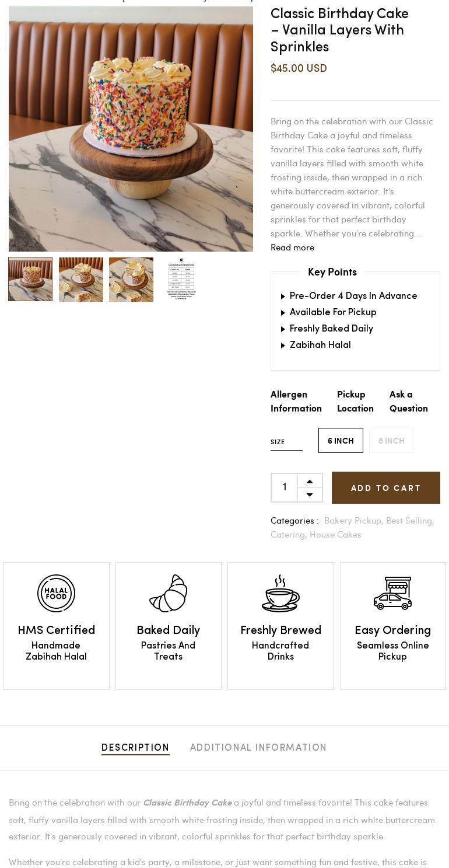Select the 6 INCH size option
449x868 pixels.
(x=341, y=441)
